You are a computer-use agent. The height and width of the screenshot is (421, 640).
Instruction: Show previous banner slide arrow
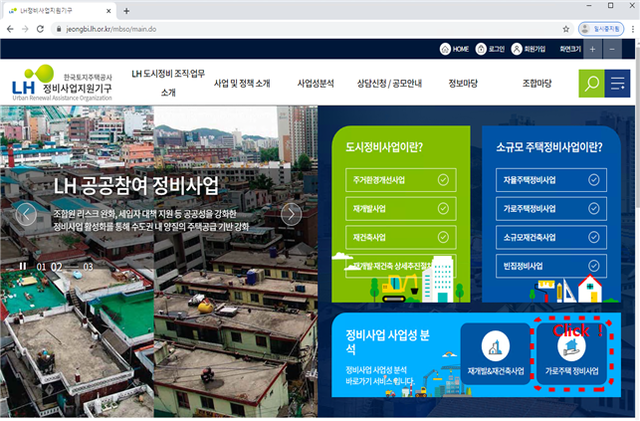coord(26,214)
